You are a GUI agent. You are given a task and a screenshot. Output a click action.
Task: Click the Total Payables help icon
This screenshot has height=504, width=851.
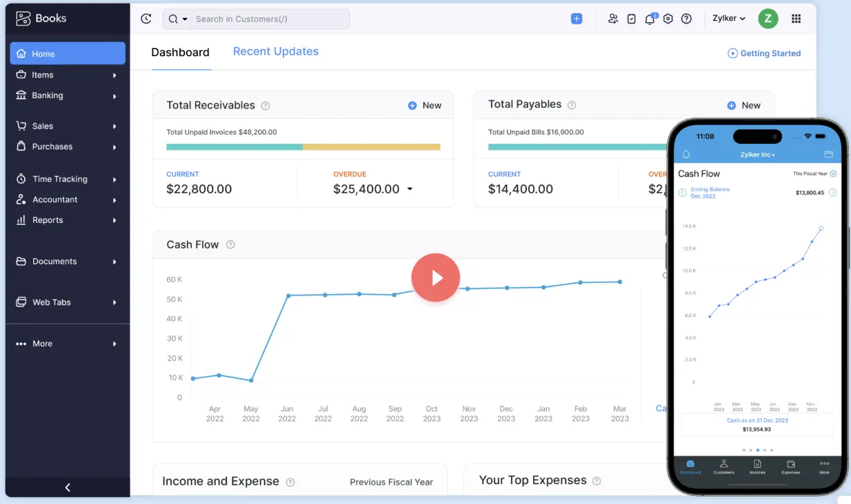point(572,105)
